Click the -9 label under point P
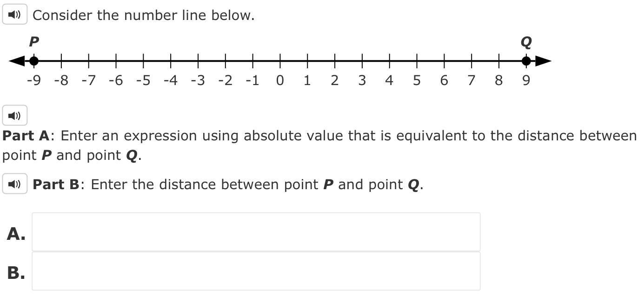The height and width of the screenshot is (297, 644). tap(33, 80)
